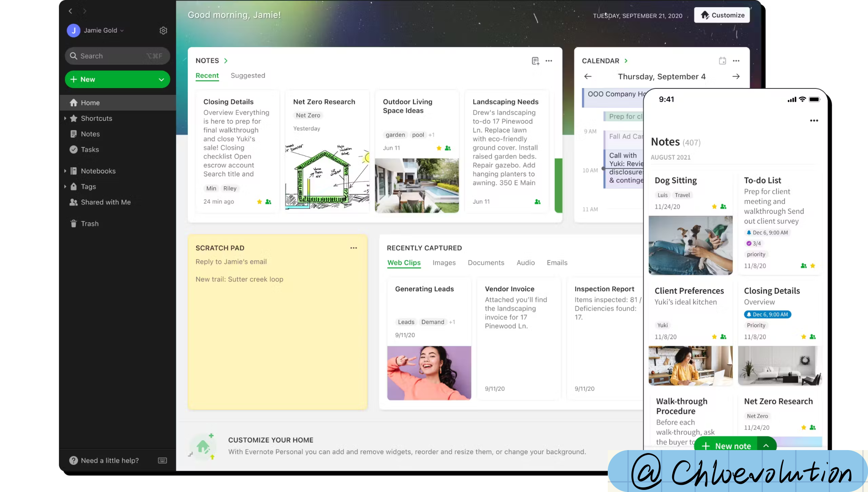The width and height of the screenshot is (868, 492).
Task: Open the New button dropdown arrow
Action: (161, 80)
